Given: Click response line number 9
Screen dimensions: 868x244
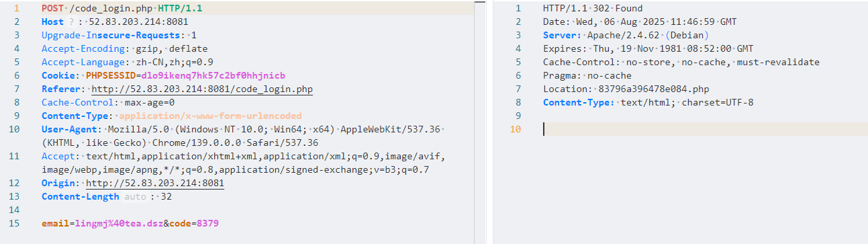Looking at the screenshot, I should point(518,116).
